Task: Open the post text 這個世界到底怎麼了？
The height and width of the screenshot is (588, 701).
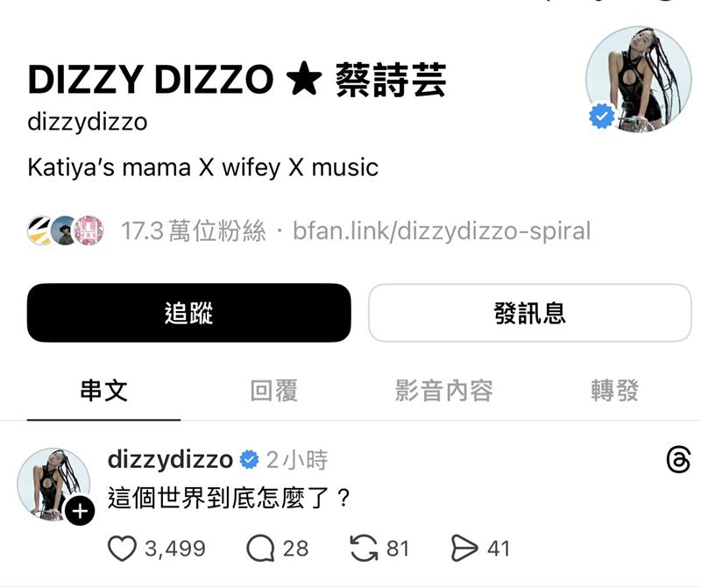Action: coord(229,498)
